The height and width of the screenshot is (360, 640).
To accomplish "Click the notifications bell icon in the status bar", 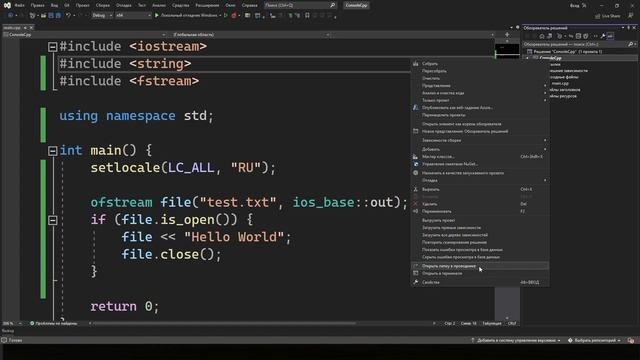I will pyautogui.click(x=631, y=340).
